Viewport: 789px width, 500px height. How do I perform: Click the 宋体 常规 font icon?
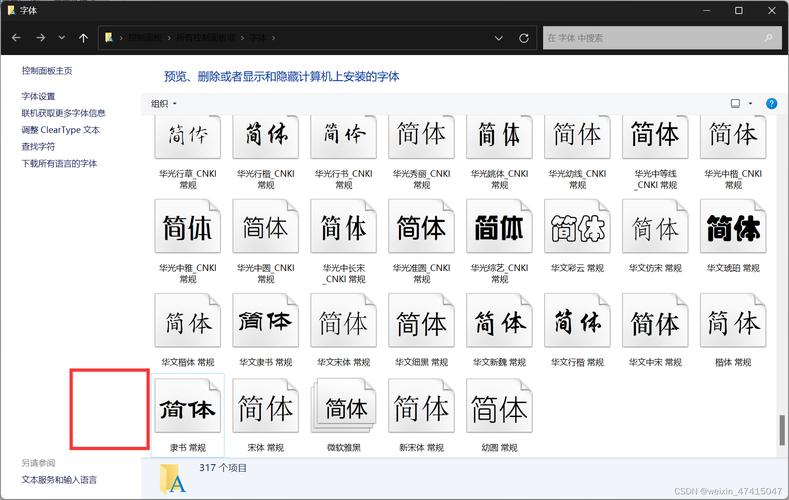[x=266, y=406]
